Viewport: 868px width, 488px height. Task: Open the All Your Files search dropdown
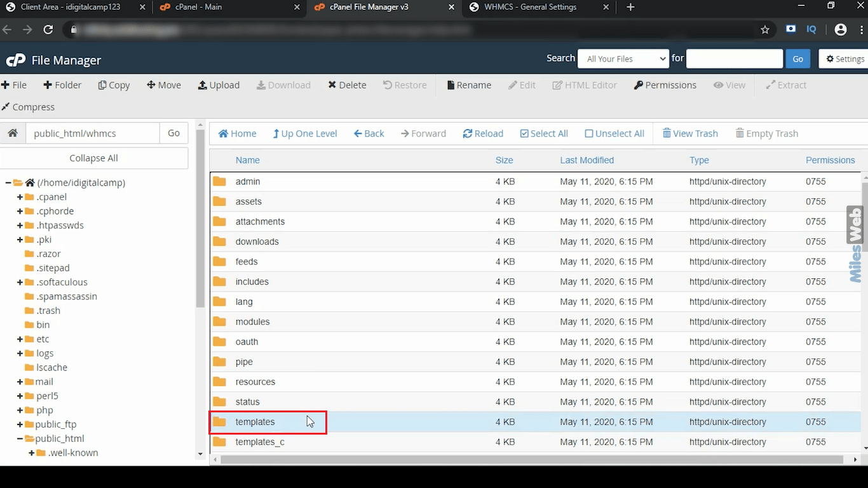(623, 58)
